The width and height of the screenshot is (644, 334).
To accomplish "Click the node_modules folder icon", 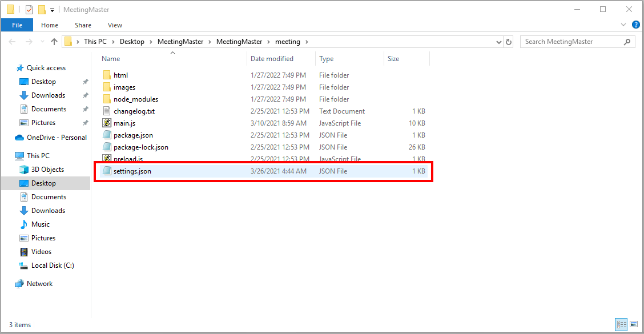I will [x=106, y=99].
